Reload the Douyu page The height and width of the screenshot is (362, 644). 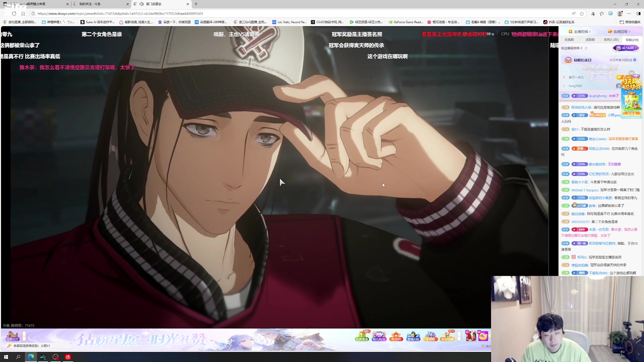[x=14, y=13]
